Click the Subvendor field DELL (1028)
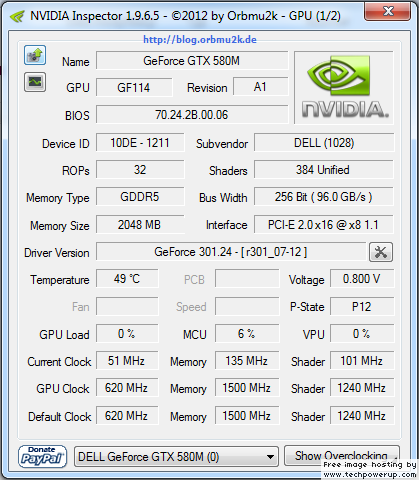This screenshot has width=419, height=480. 324,143
